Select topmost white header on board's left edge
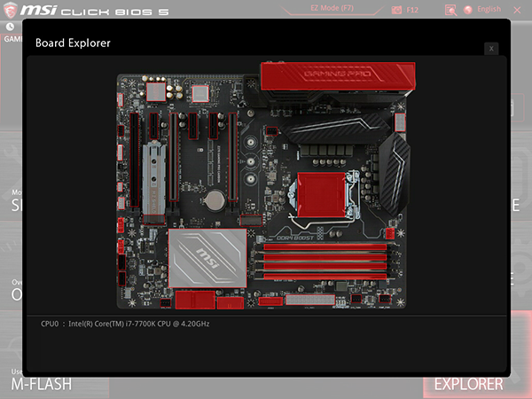532x399 pixels. pyautogui.click(x=120, y=99)
